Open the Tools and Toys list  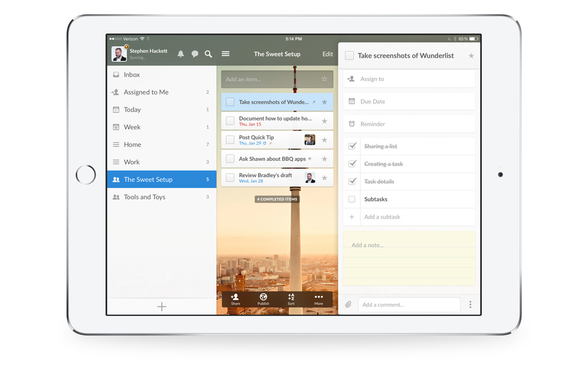pos(161,197)
